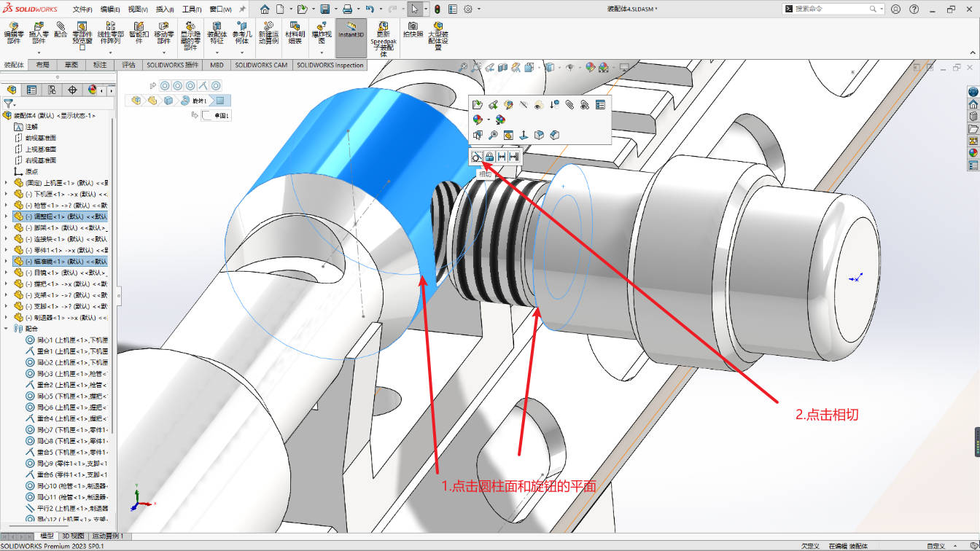Click the Print icon in quick access toolbar
Screen dimensions: 980x551
coord(347,9)
